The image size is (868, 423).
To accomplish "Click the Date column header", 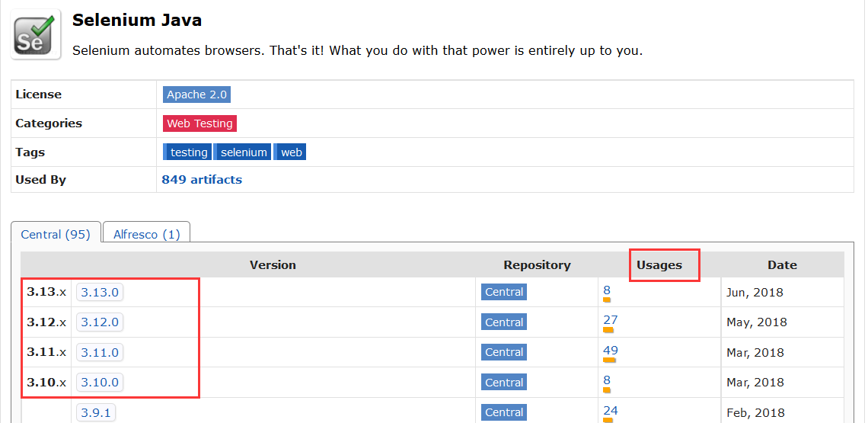I will 782,265.
